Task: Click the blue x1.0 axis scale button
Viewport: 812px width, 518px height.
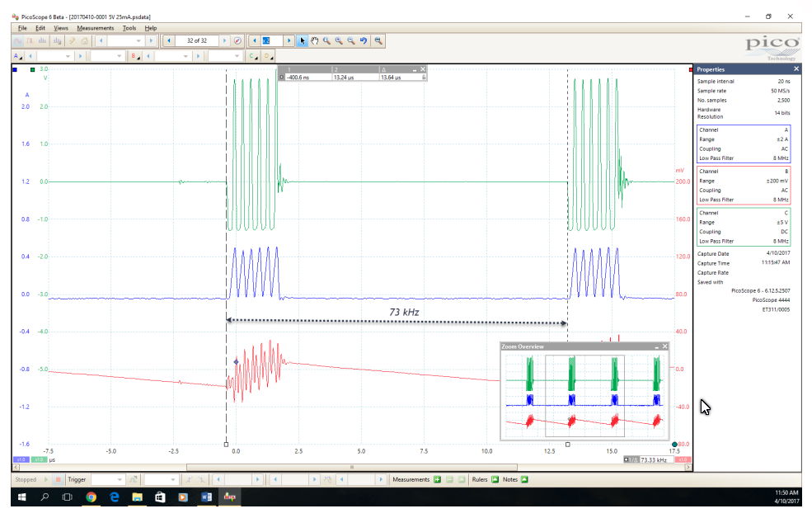Action: tap(21, 460)
